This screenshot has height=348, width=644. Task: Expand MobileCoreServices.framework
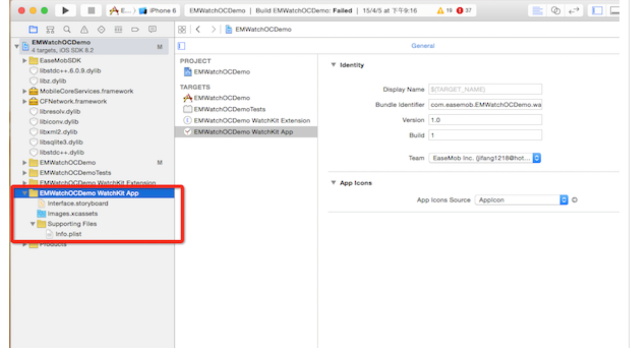(x=24, y=91)
